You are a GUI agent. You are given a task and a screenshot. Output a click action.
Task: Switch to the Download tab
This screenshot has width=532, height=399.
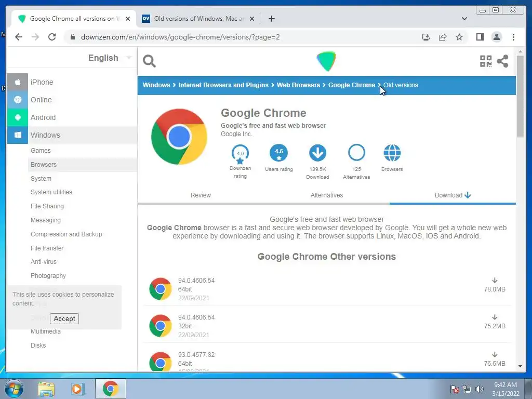453,195
